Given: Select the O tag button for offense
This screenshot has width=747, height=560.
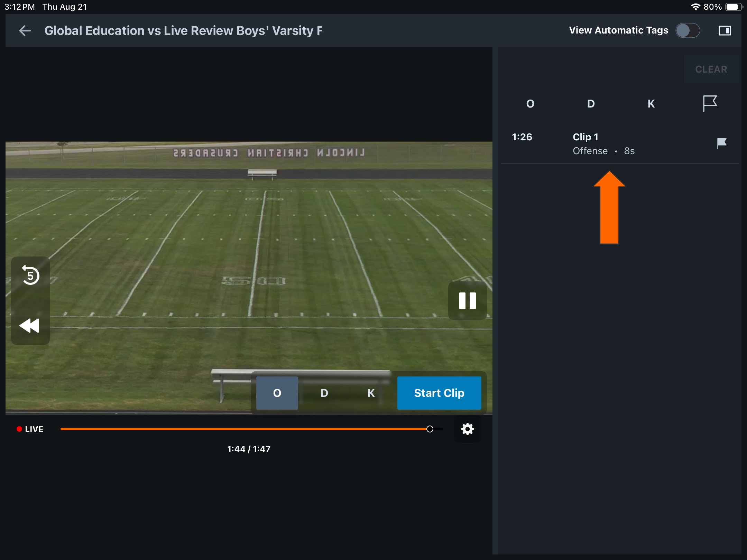Looking at the screenshot, I should pos(277,393).
